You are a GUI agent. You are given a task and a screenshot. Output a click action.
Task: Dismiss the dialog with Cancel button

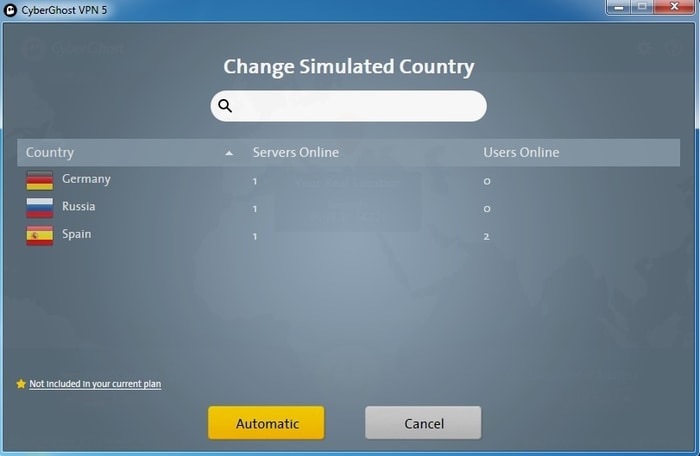coord(423,423)
